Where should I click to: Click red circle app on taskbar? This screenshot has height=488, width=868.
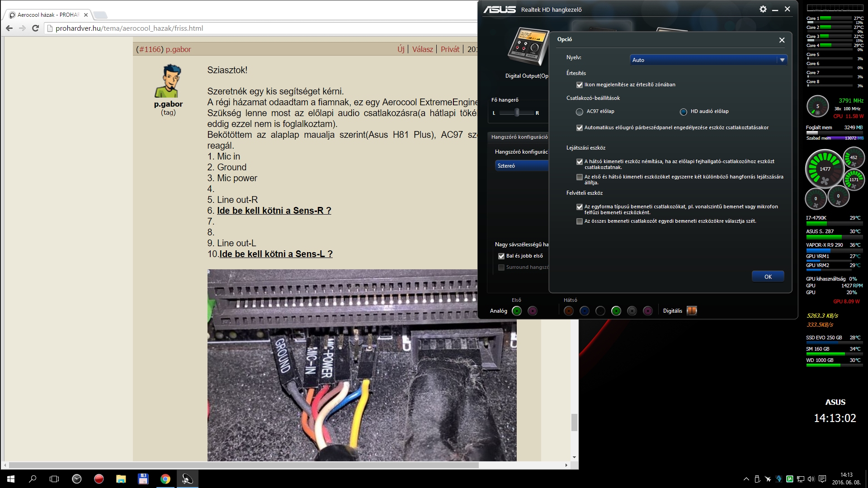point(99,479)
